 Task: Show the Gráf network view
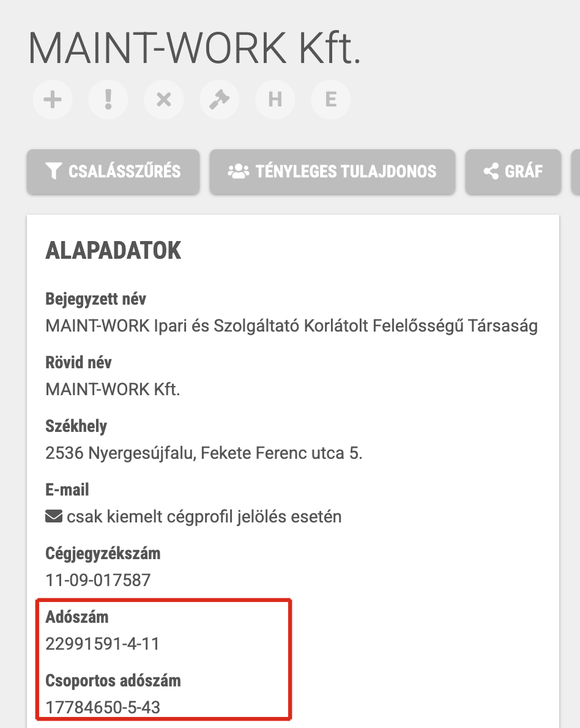[513, 171]
